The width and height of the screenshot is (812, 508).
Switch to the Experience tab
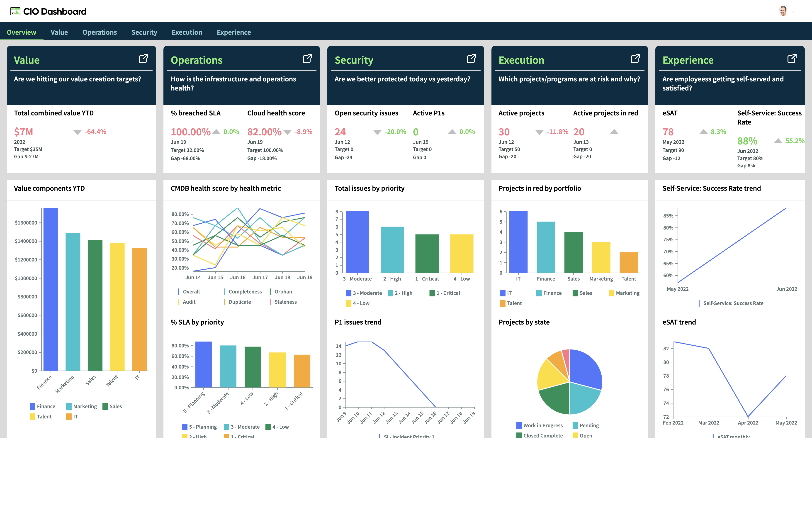234,32
